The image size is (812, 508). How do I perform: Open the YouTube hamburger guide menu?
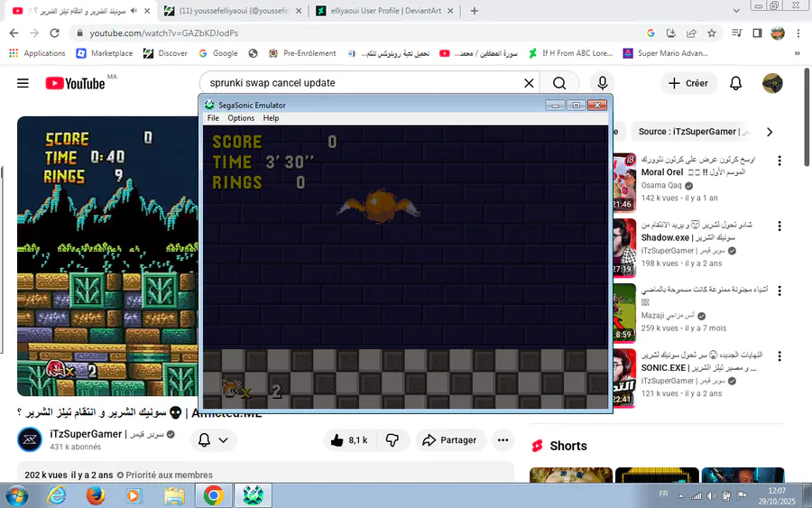pyautogui.click(x=23, y=83)
